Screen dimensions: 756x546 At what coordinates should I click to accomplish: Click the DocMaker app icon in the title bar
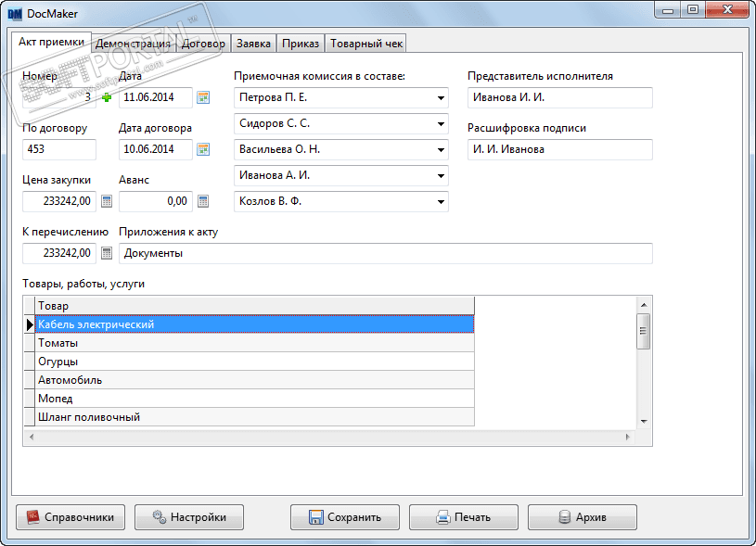click(x=15, y=14)
